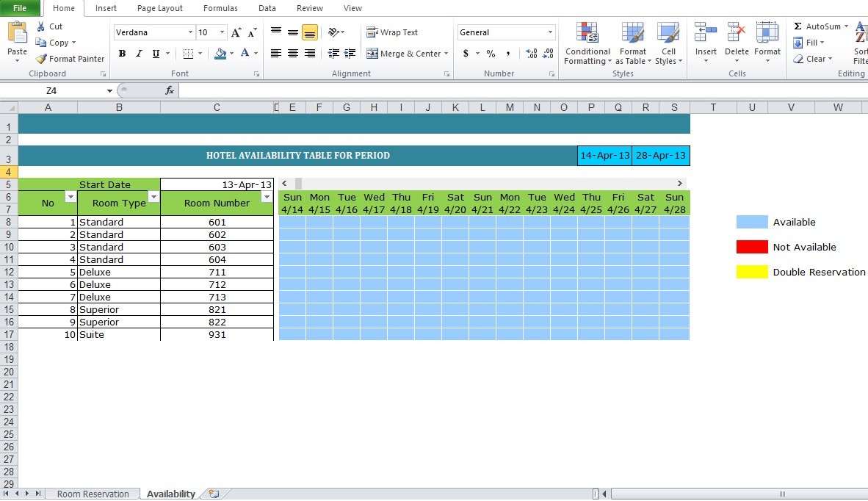Screen dimensions: 868x501
Task: Open the Fill options
Action: (809, 43)
